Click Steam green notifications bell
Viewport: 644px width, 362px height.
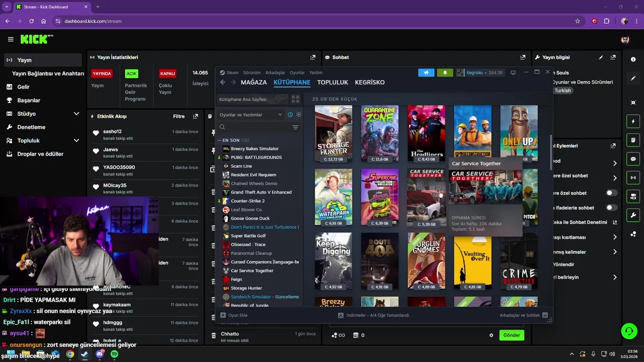click(445, 73)
